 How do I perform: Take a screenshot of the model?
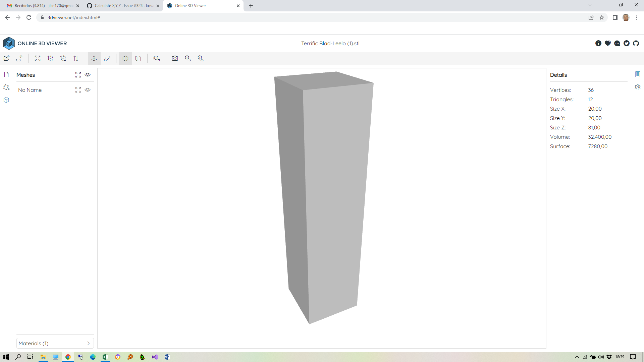click(x=175, y=58)
